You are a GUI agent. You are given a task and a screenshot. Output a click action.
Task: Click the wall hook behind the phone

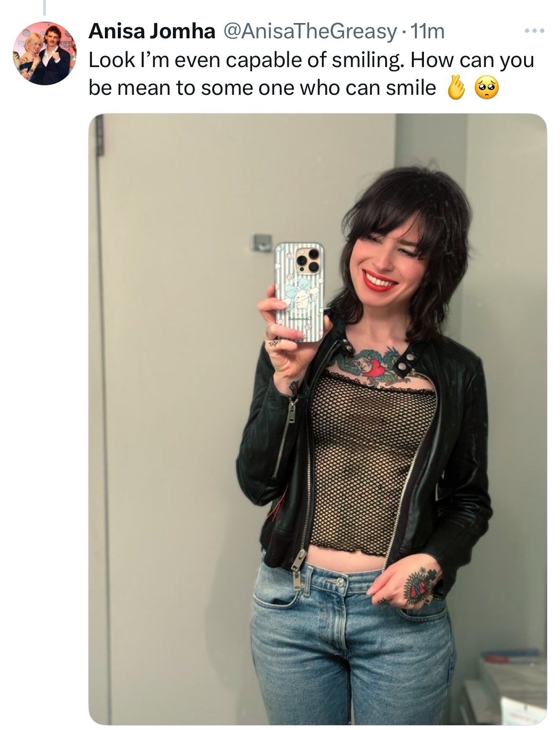[x=260, y=242]
